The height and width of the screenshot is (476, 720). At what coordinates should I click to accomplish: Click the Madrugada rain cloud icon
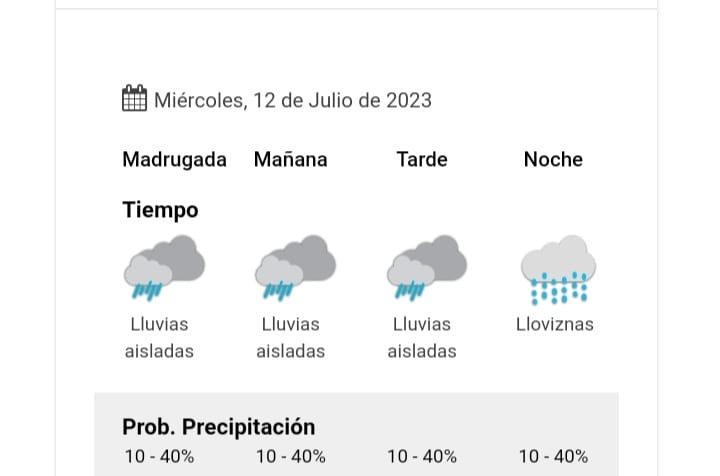point(163,267)
